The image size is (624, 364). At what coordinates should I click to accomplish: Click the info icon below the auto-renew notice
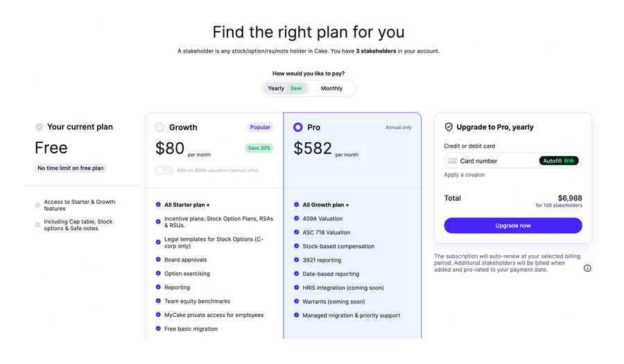click(x=587, y=268)
